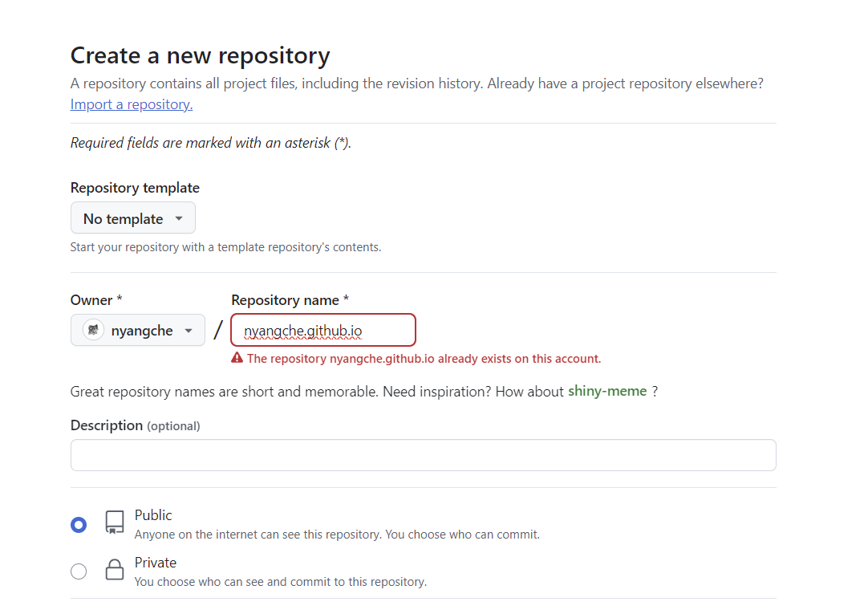Enable Private visibility for the repository

click(78, 571)
